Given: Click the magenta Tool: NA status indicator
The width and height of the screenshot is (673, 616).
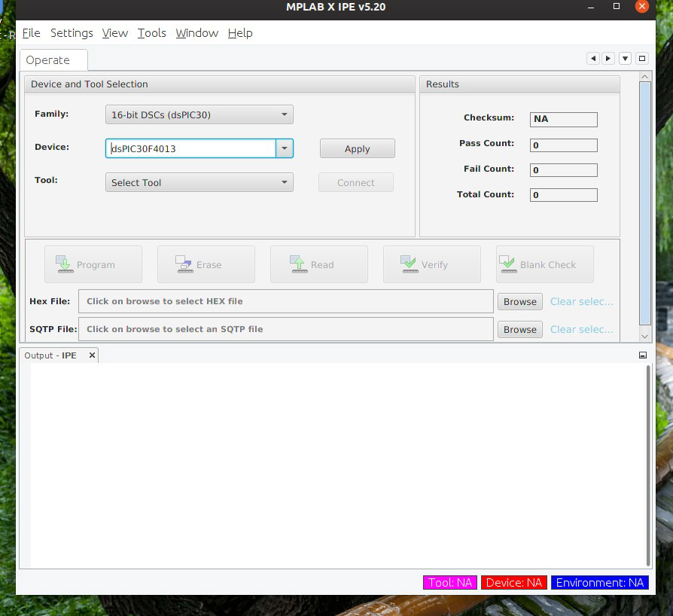Looking at the screenshot, I should 450,583.
